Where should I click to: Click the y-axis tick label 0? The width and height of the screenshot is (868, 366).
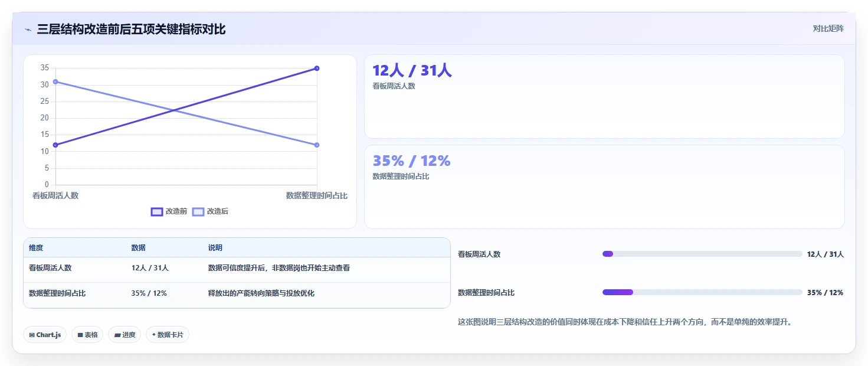pyautogui.click(x=47, y=185)
